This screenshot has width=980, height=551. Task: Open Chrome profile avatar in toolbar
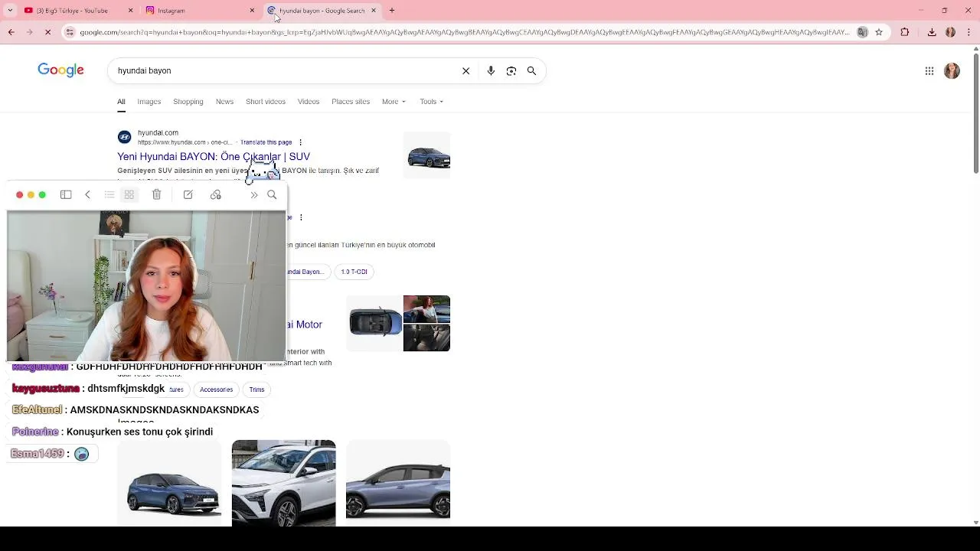950,32
